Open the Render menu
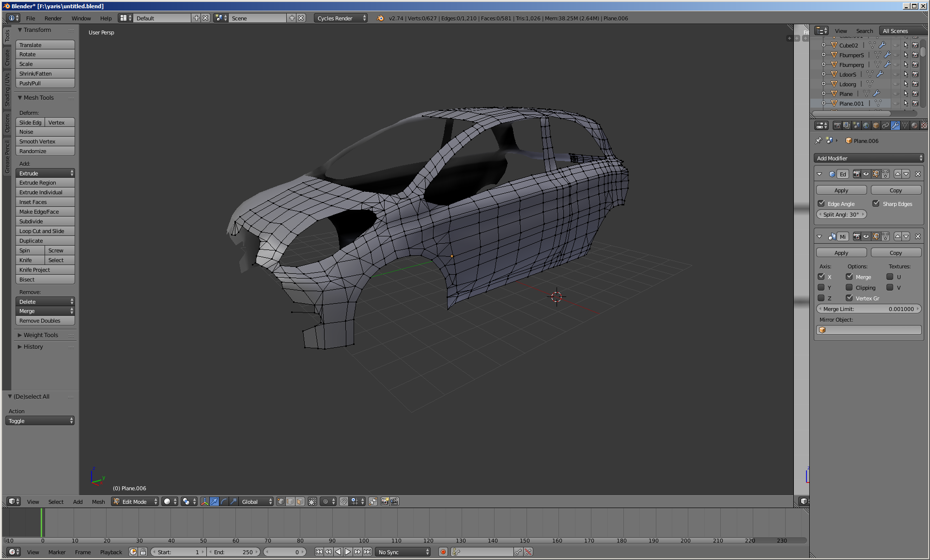 coord(53,18)
